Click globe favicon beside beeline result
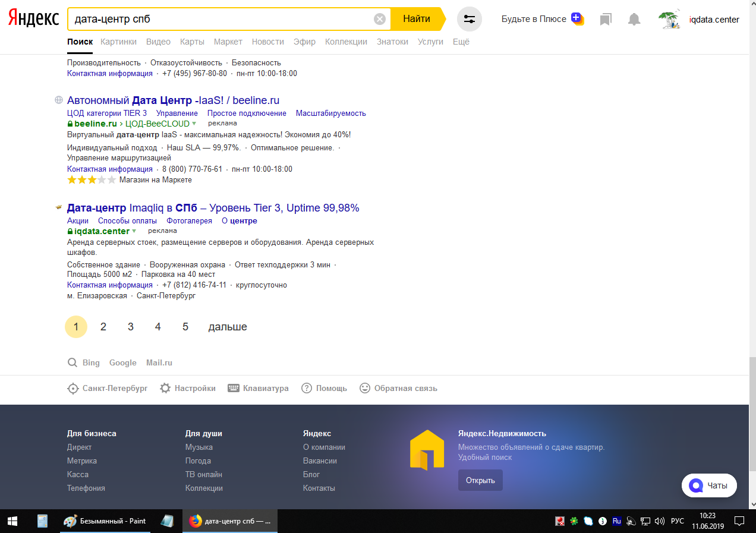 tap(59, 100)
